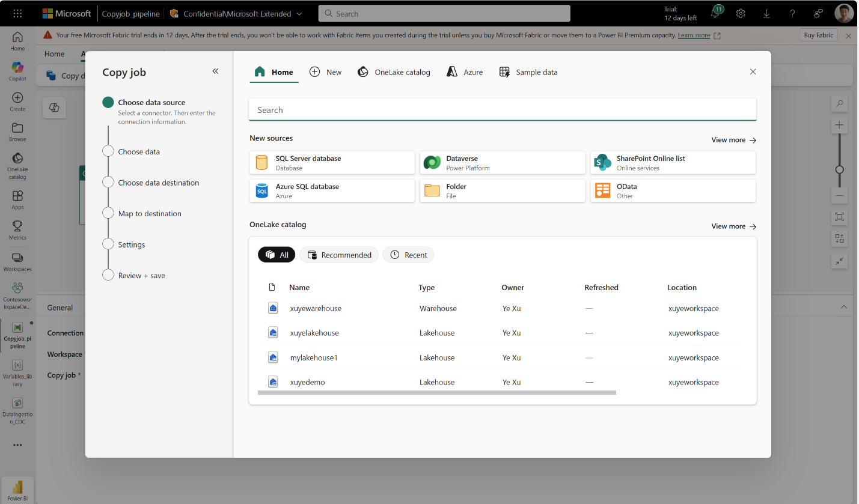Click the help question mark icon
Viewport: 859px width, 504px height.
(x=792, y=13)
